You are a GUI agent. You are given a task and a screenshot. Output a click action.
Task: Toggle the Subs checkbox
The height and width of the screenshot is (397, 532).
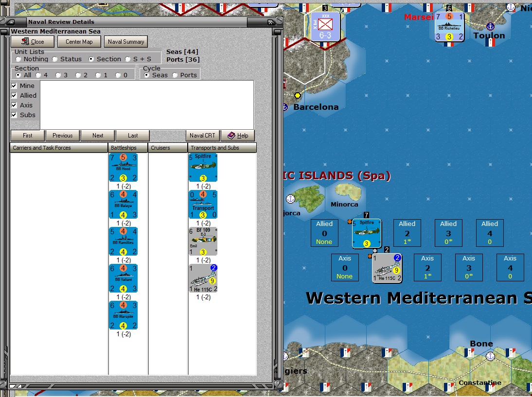click(14, 115)
